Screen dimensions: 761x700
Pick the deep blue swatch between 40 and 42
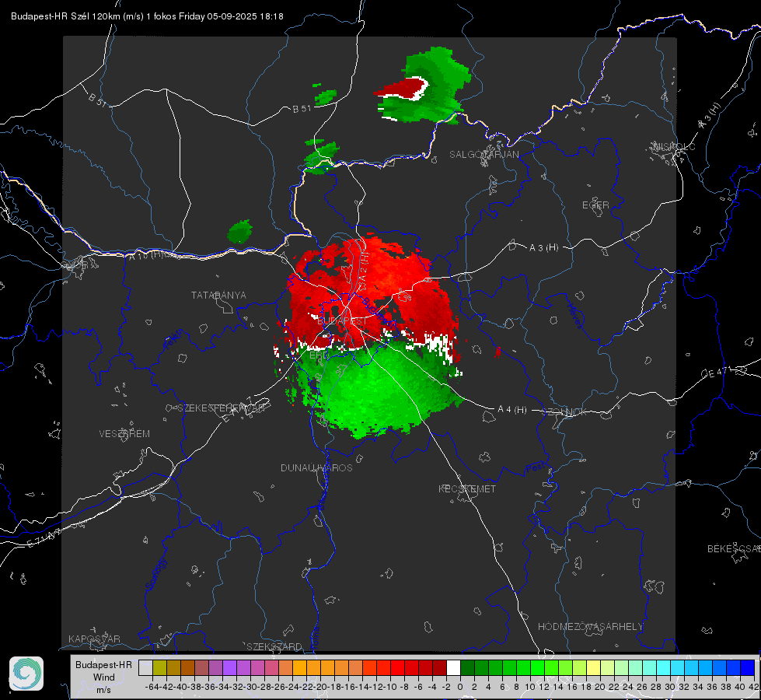coord(748,667)
